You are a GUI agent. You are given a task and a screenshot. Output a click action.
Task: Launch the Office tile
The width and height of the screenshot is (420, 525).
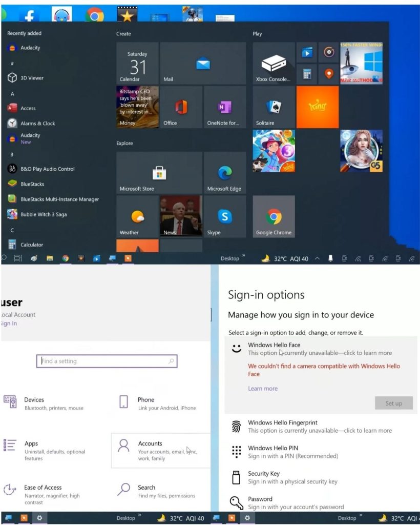coord(181,107)
